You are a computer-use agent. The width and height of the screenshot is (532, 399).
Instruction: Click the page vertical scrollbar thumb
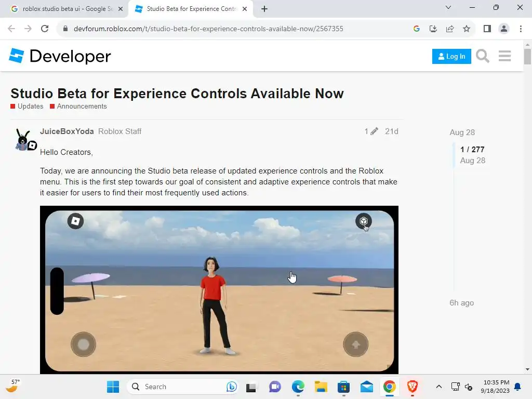pos(527,56)
